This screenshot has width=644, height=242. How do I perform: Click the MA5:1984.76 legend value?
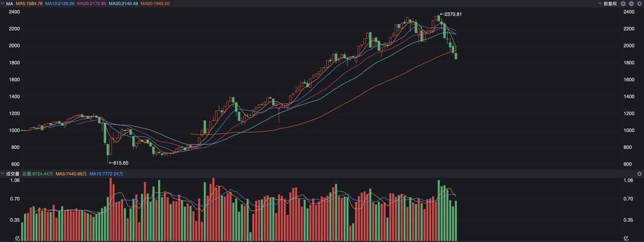pos(29,4)
